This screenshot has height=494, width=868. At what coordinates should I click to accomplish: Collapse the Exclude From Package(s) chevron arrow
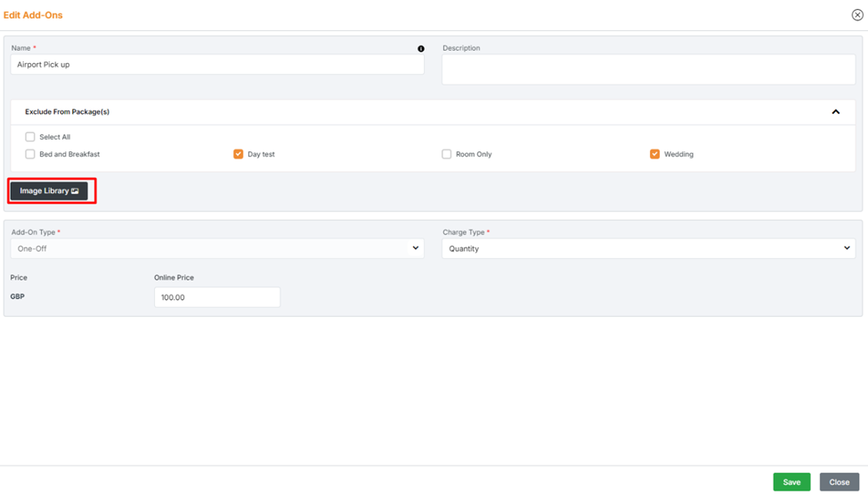click(x=835, y=112)
